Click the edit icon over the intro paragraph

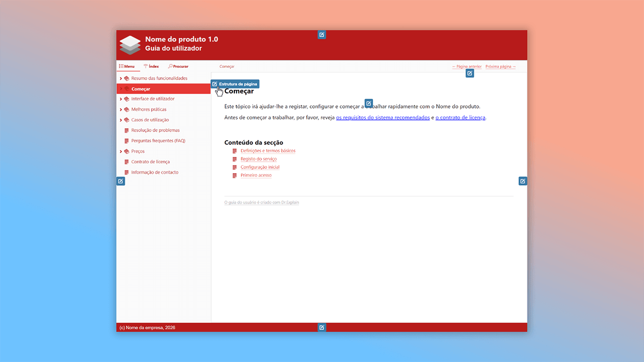(369, 103)
